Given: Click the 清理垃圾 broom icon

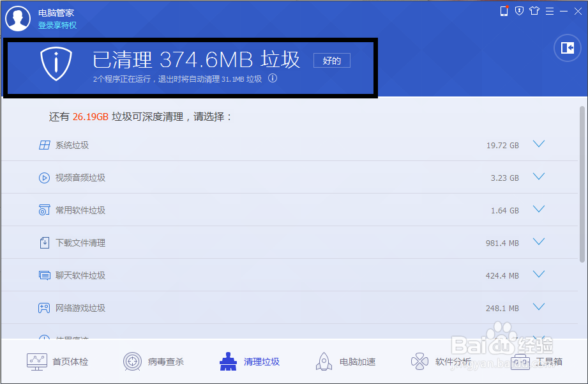Looking at the screenshot, I should pos(228,362).
